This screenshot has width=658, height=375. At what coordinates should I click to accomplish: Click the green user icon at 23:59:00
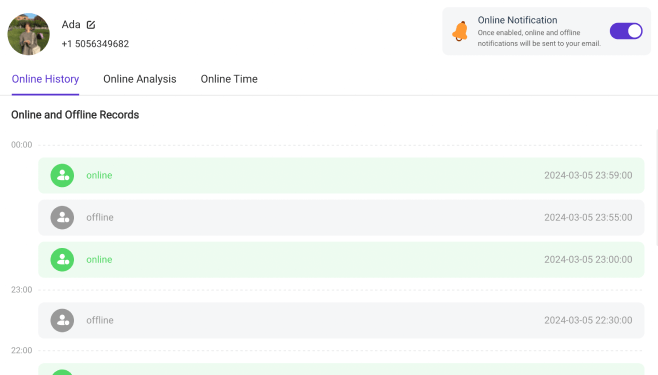(x=62, y=175)
